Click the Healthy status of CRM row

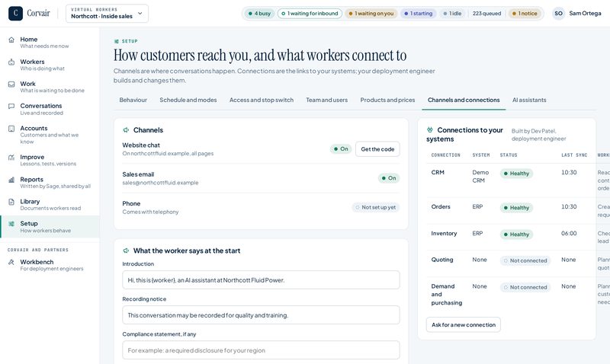[x=516, y=174]
